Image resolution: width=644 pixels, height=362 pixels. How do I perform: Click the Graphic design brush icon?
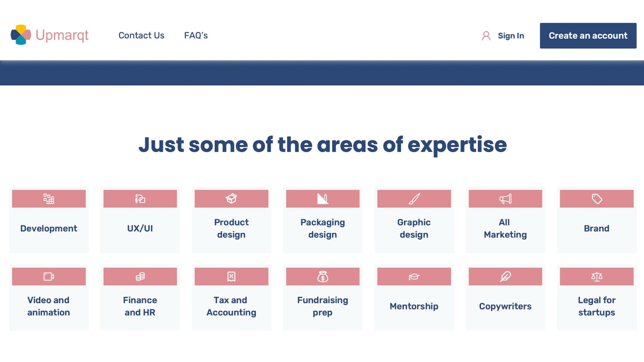414,199
